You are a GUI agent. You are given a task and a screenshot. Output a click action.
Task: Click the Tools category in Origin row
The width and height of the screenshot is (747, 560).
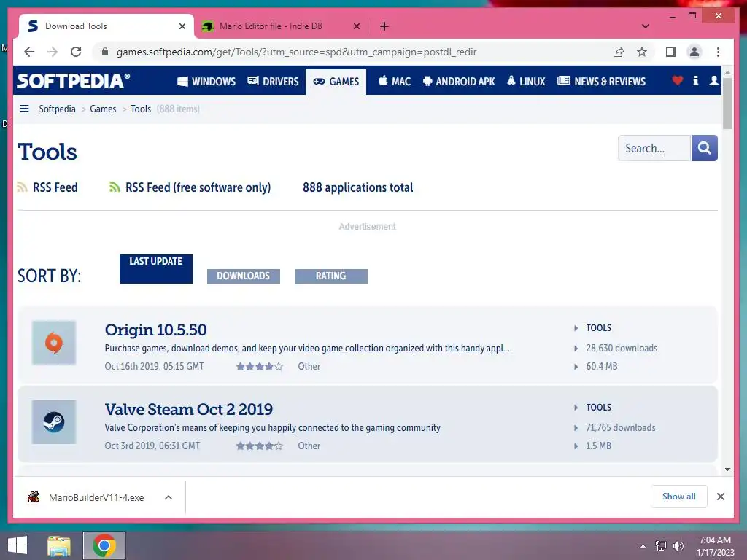pyautogui.click(x=598, y=328)
